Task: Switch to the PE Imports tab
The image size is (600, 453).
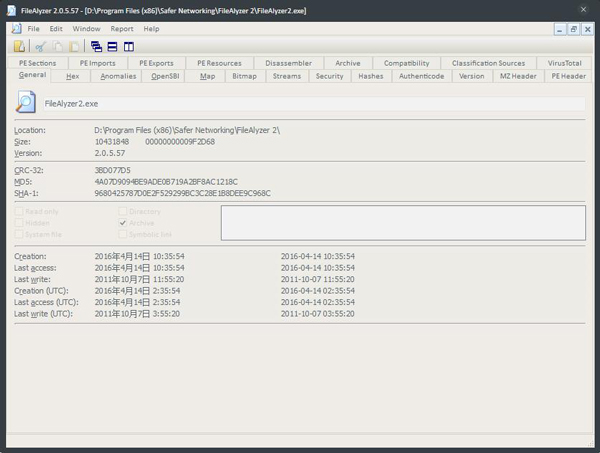Action: coord(98,63)
